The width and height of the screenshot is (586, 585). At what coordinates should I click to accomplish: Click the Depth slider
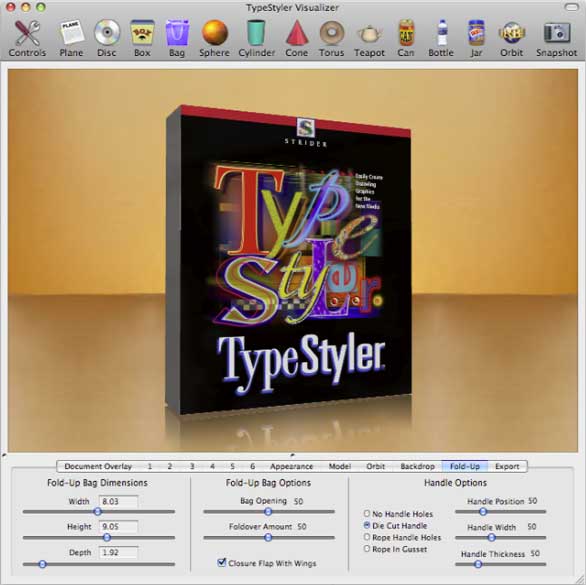[x=99, y=564]
